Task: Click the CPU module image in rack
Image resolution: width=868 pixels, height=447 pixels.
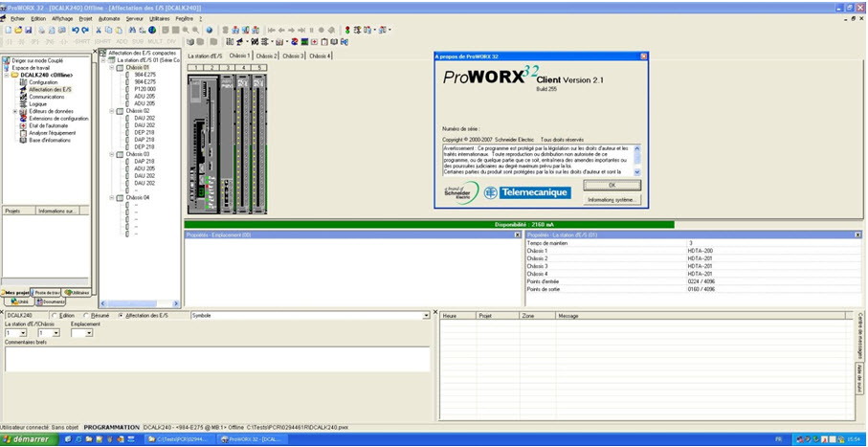Action: [203, 144]
